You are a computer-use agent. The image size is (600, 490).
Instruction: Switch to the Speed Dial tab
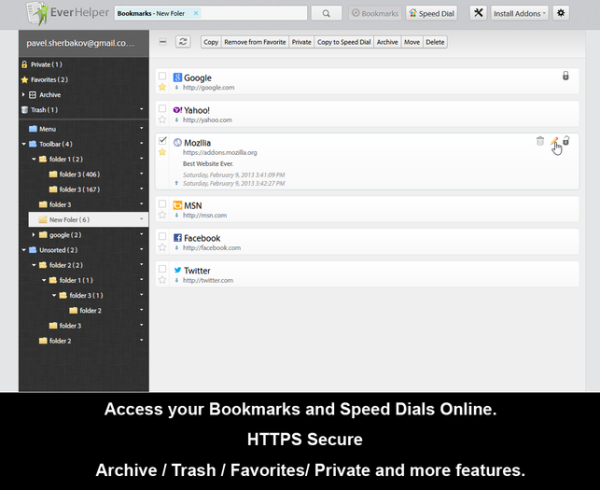431,13
